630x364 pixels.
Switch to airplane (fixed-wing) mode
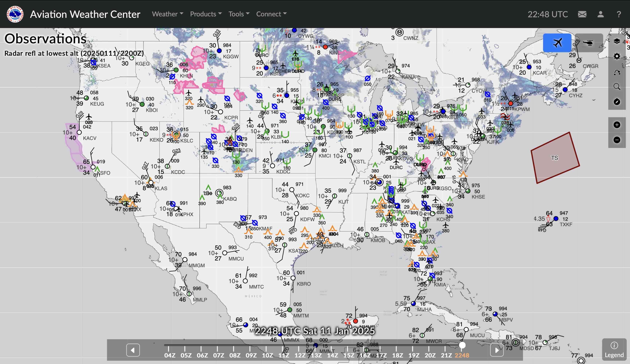click(557, 43)
